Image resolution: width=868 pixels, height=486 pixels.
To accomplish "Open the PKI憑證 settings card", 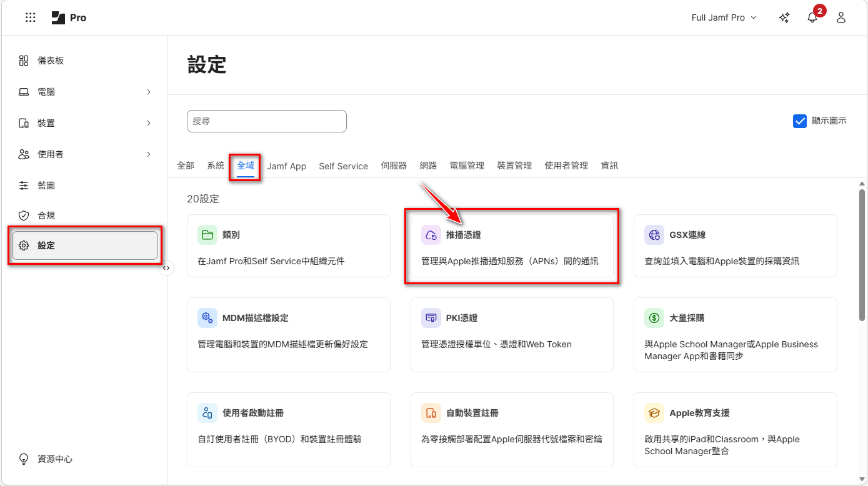I will [511, 334].
